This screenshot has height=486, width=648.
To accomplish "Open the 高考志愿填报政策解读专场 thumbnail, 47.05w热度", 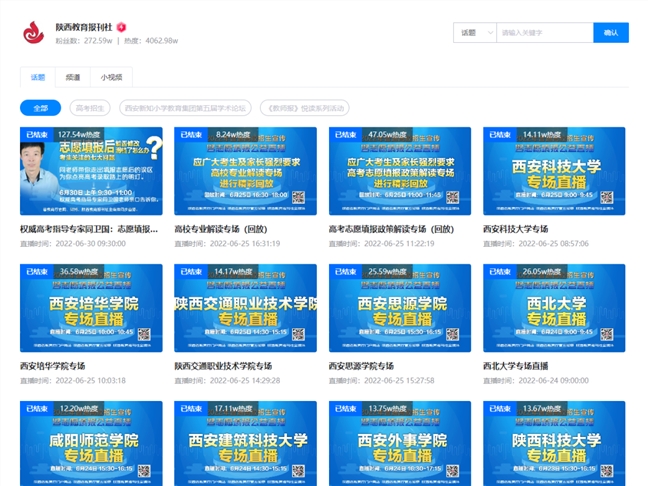I will [400, 171].
